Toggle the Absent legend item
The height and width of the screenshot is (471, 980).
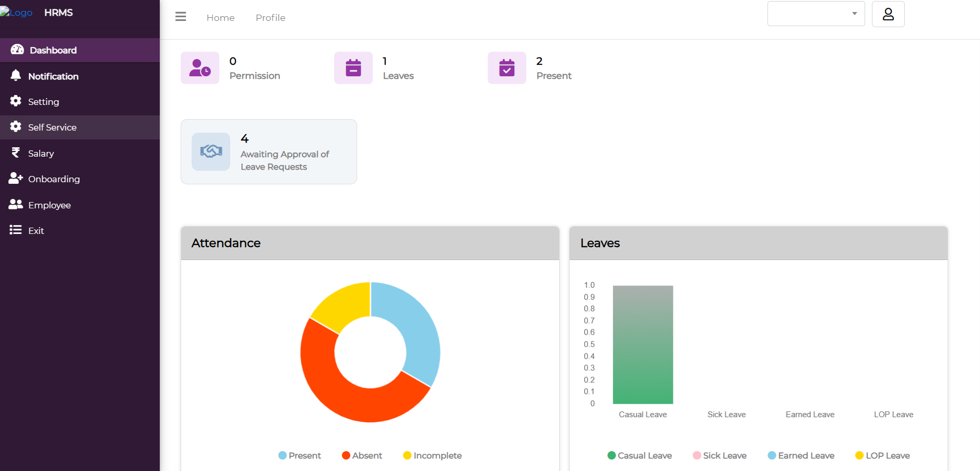point(362,455)
